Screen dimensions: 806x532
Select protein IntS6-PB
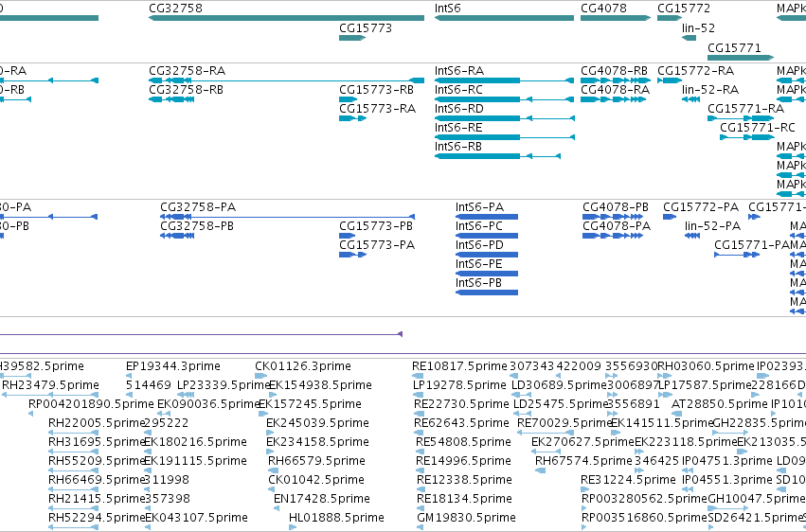click(478, 283)
